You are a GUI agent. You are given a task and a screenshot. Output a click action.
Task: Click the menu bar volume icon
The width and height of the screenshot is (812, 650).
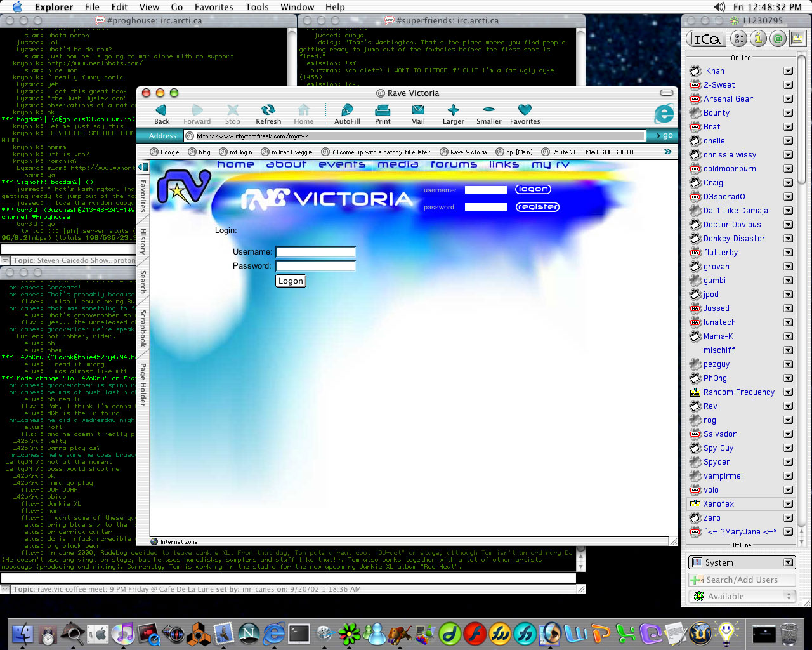click(x=719, y=7)
